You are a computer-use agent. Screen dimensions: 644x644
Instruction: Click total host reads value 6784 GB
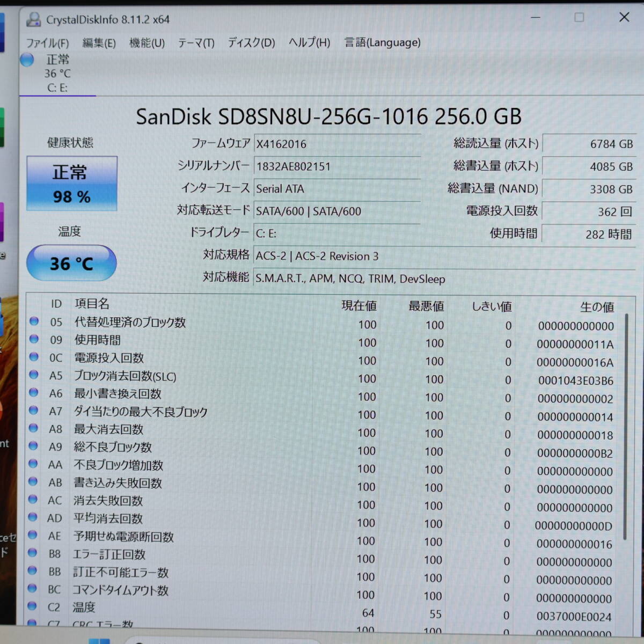click(x=589, y=144)
